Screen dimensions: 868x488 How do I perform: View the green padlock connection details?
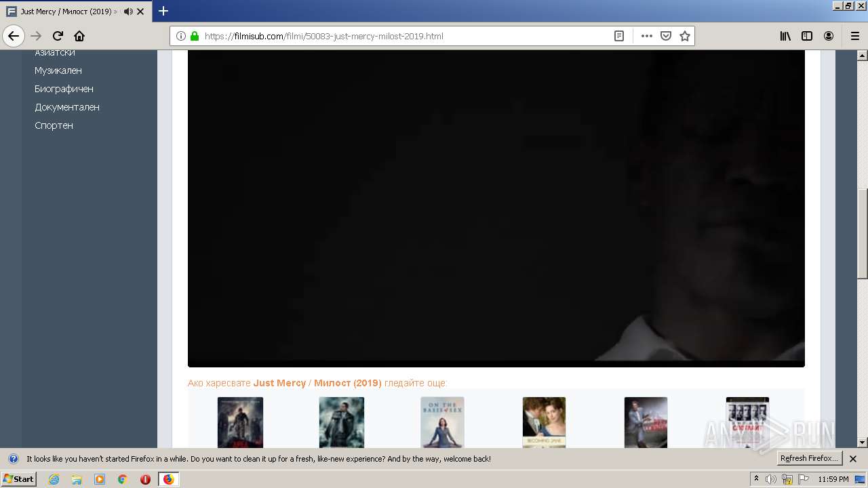point(195,36)
